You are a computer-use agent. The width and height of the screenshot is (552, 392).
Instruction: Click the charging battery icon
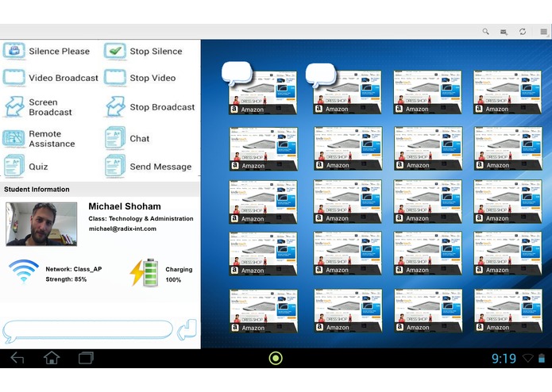coord(145,273)
